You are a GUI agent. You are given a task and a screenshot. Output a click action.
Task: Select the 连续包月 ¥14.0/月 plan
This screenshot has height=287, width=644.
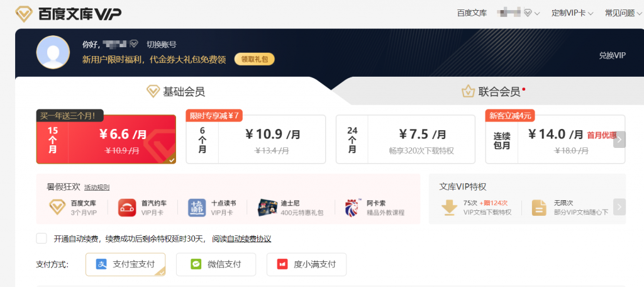click(x=555, y=139)
